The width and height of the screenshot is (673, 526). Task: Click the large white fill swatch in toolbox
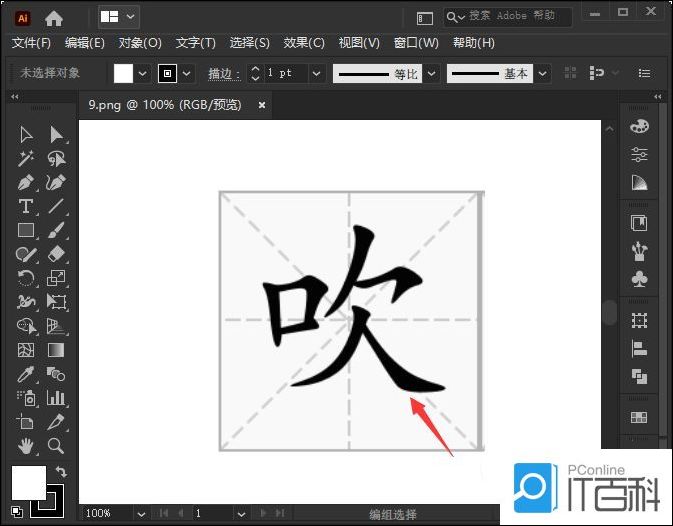point(29,483)
